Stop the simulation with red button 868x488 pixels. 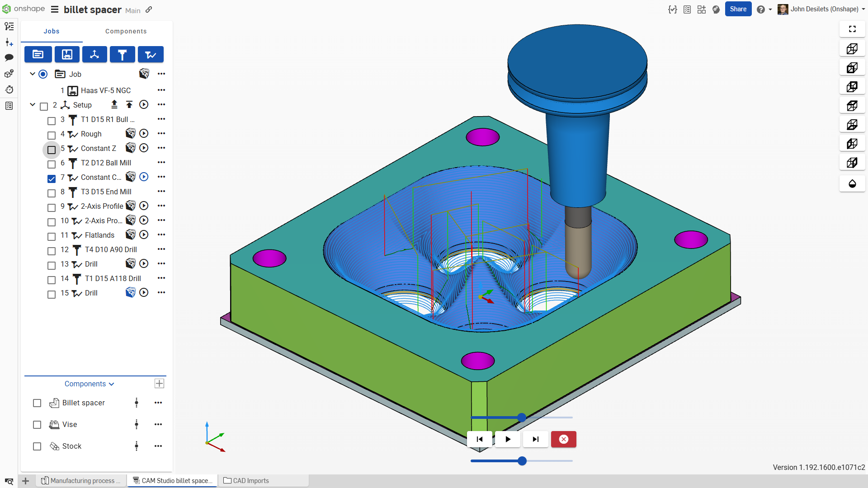click(563, 439)
